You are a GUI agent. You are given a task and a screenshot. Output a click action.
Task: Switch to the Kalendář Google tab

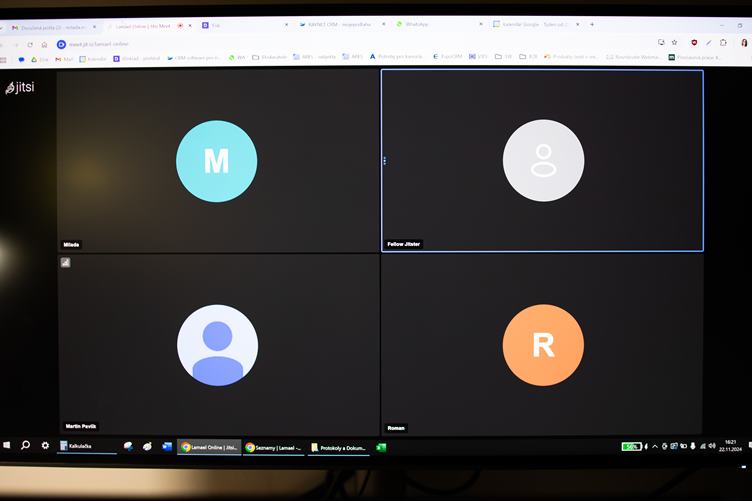[x=530, y=24]
